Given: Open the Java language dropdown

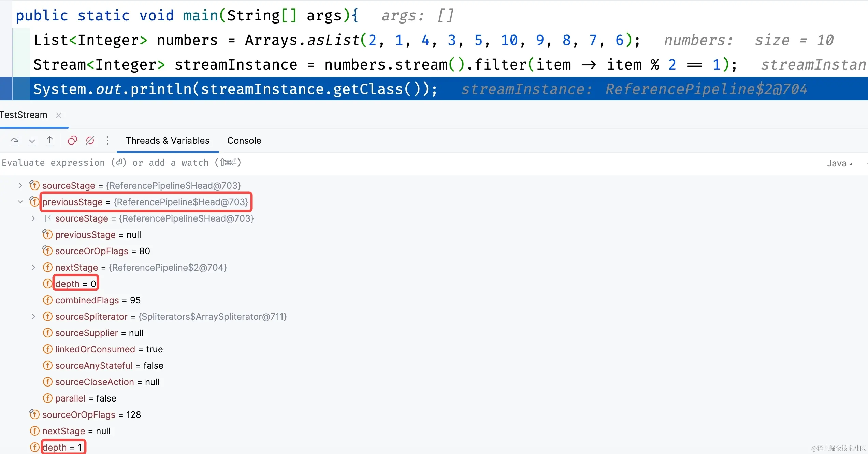Looking at the screenshot, I should click(839, 163).
